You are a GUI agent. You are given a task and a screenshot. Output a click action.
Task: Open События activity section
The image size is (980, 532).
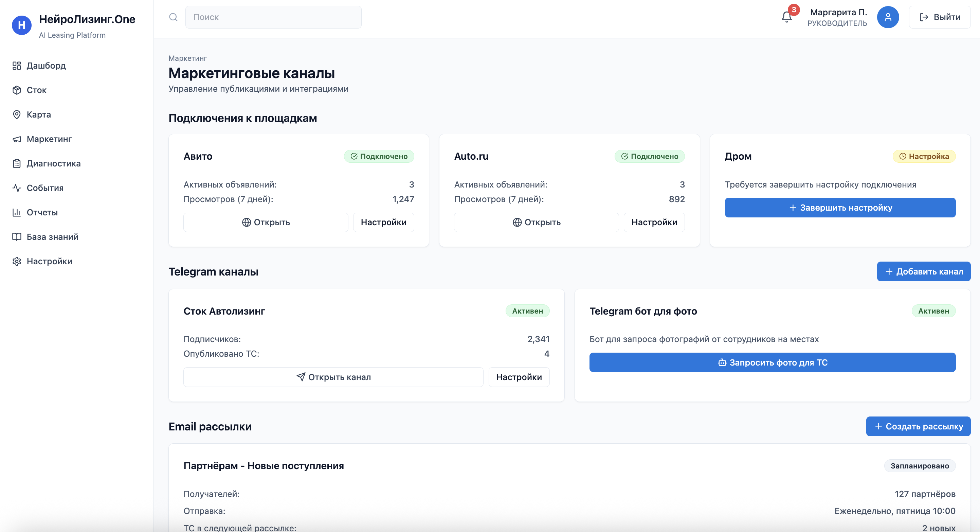tap(45, 188)
